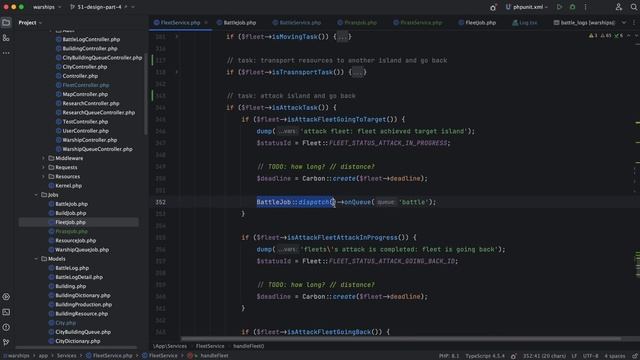This screenshot has width=640, height=360.
Task: Show the hidden editor tabs list
Action: tap(624, 23)
